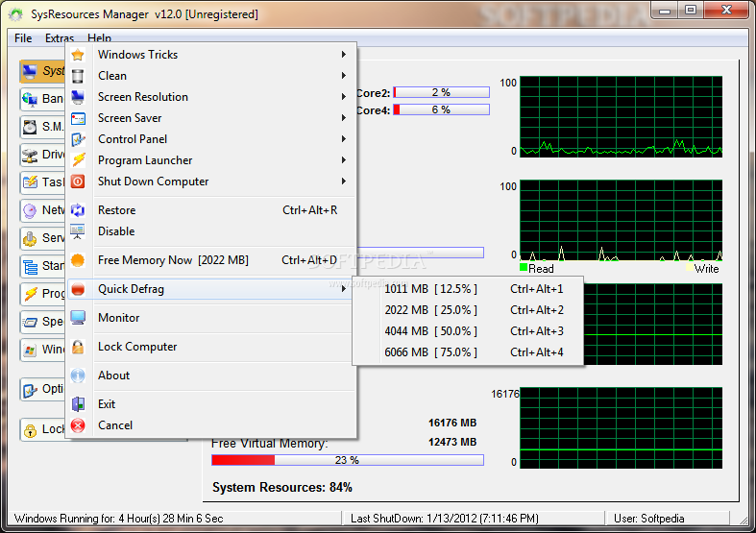
Task: Click the orange Free Memory Now icon
Action: click(x=78, y=260)
